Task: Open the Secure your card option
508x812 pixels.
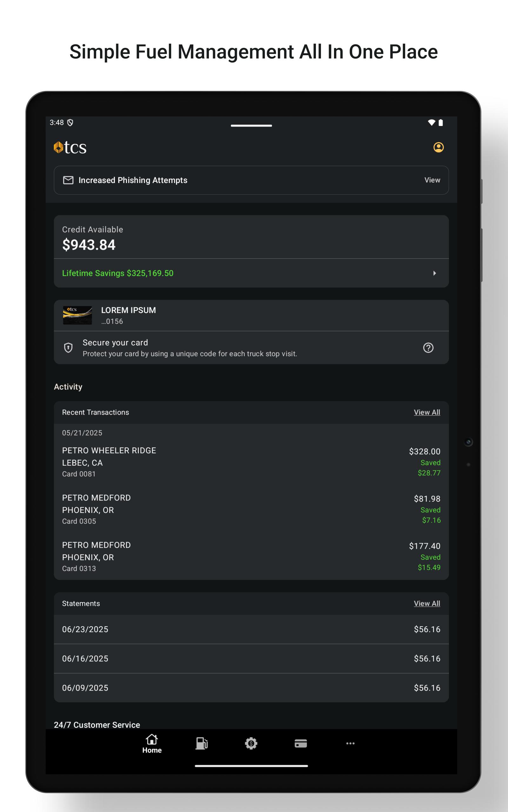Action: pos(251,348)
